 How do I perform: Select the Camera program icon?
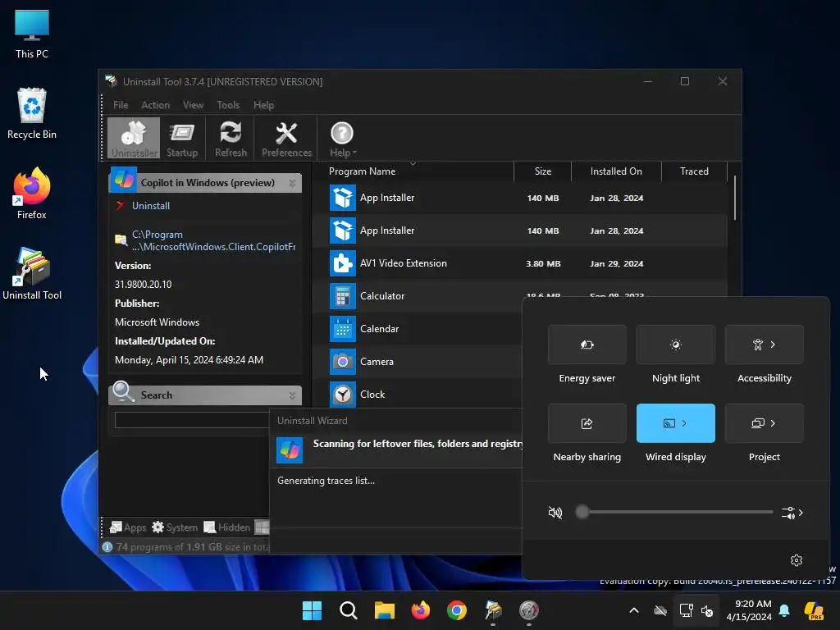342,362
